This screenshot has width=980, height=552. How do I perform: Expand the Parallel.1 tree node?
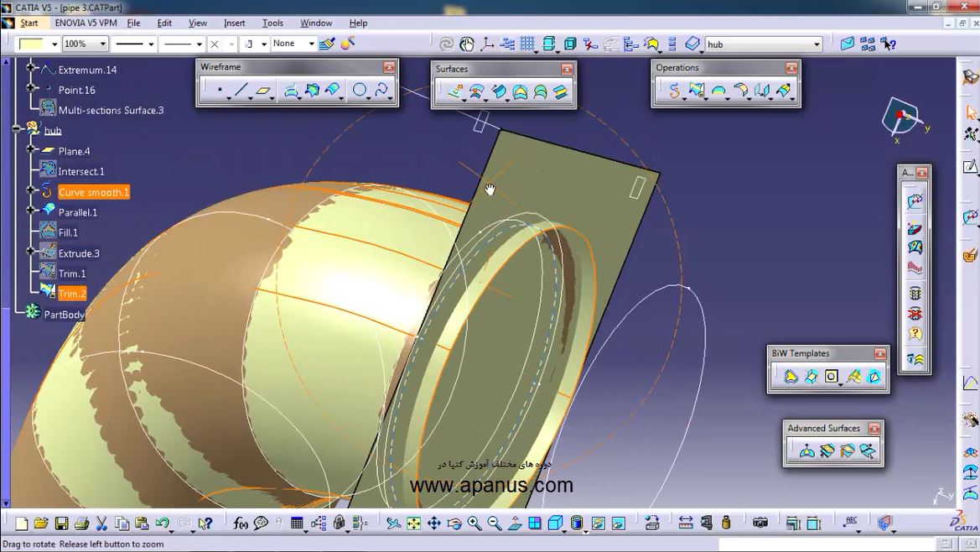(x=30, y=210)
